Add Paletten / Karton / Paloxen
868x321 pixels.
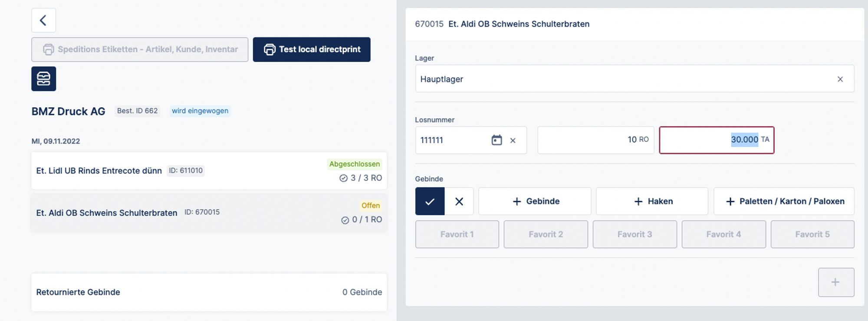(784, 201)
